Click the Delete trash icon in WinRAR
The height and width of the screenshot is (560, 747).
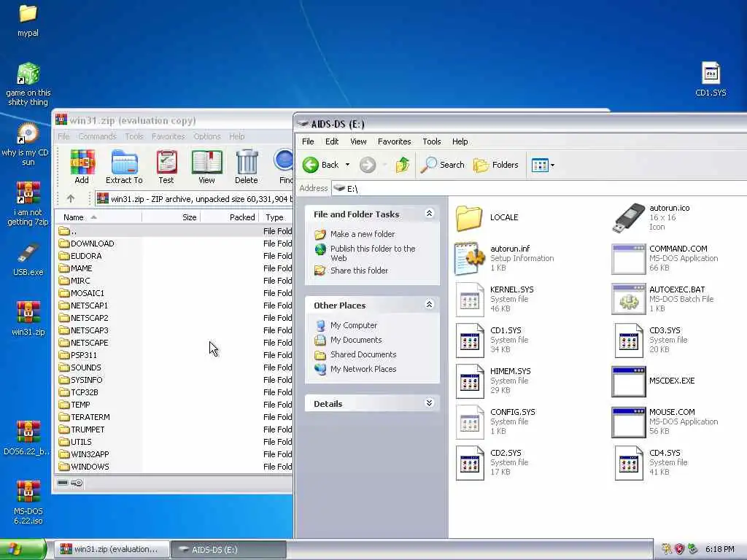(x=247, y=167)
